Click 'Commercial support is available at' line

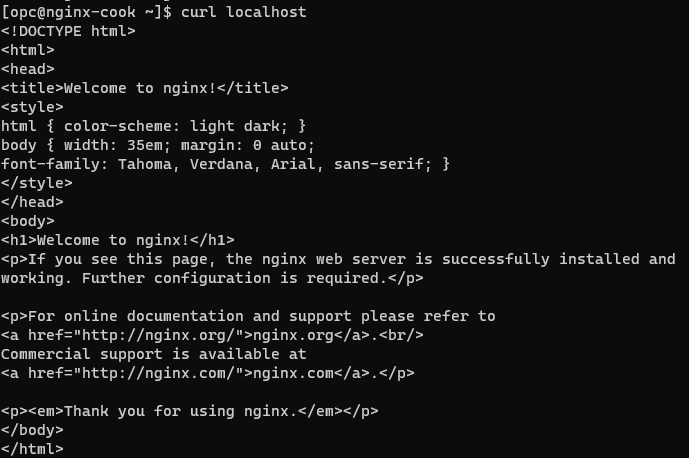click(153, 354)
